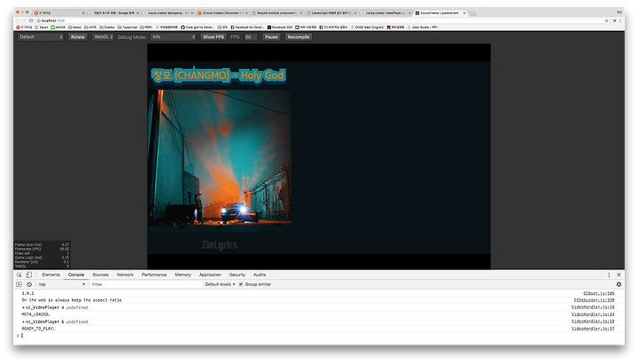
Task: Open the Creator bookmark folder
Action: 107,27
